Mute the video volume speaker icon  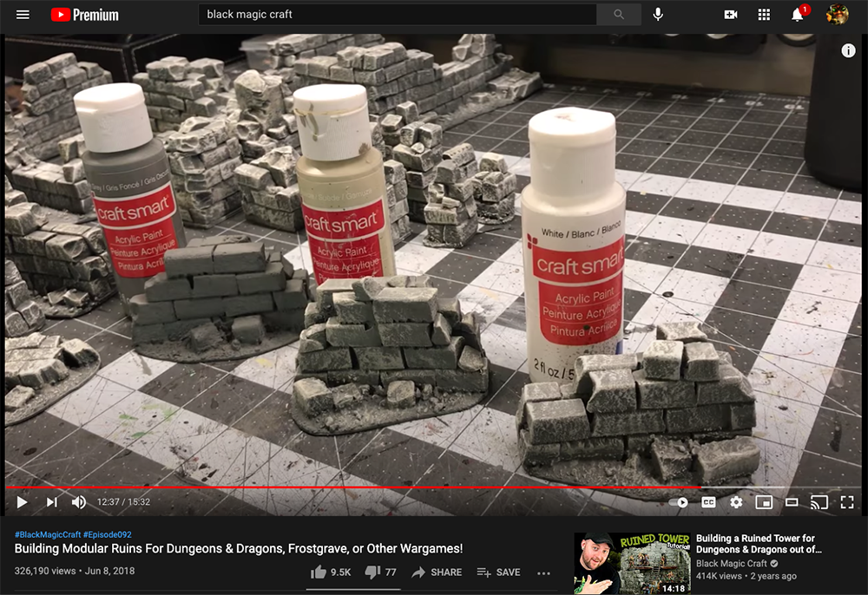(x=79, y=502)
